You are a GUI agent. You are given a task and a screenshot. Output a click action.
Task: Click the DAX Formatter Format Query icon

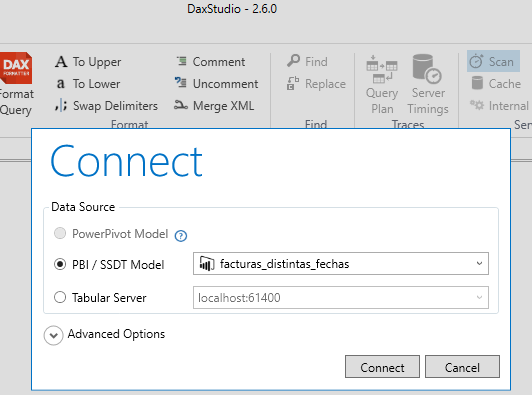(16, 68)
